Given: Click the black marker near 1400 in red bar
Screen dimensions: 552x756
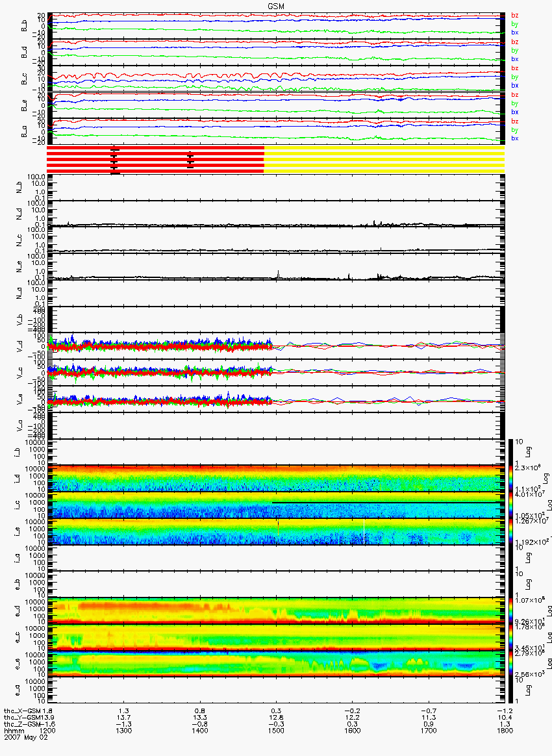Looking at the screenshot, I should pyautogui.click(x=190, y=160).
